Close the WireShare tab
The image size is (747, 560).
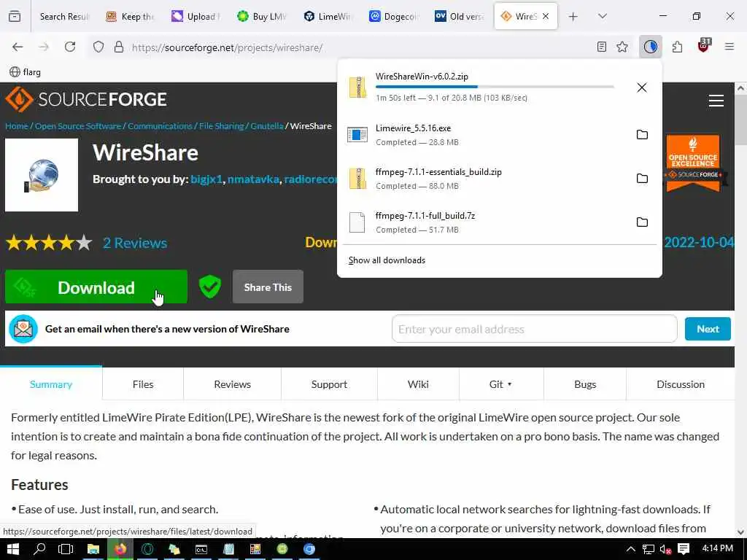[x=546, y=16]
